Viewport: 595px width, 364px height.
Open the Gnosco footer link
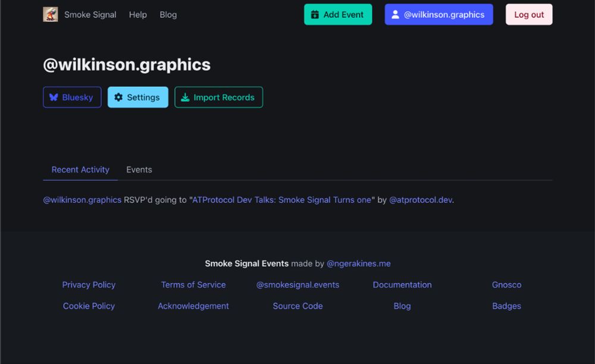[506, 285]
